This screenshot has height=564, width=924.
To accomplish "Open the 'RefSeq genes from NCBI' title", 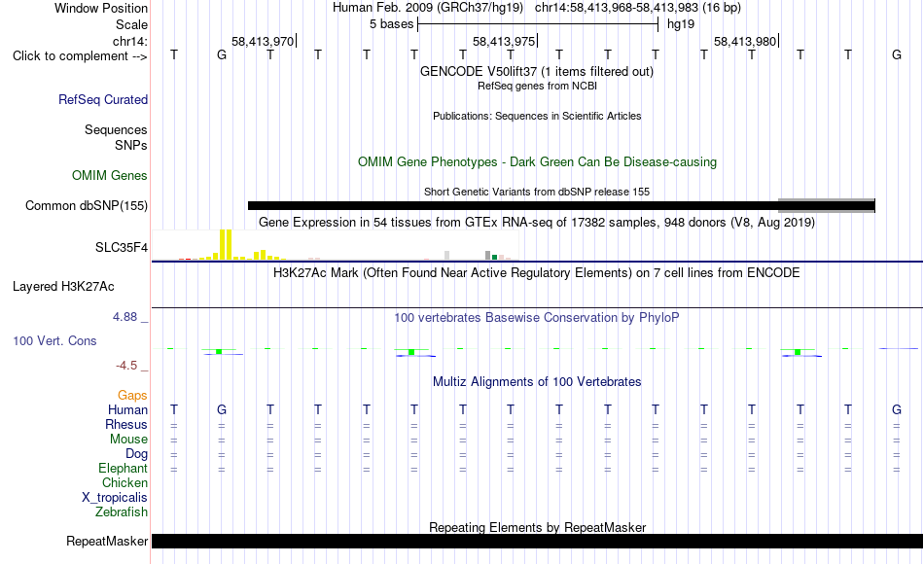I will (537, 86).
